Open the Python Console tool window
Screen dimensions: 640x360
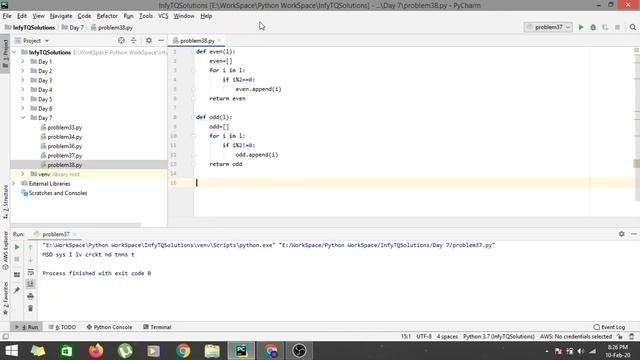[x=109, y=327]
